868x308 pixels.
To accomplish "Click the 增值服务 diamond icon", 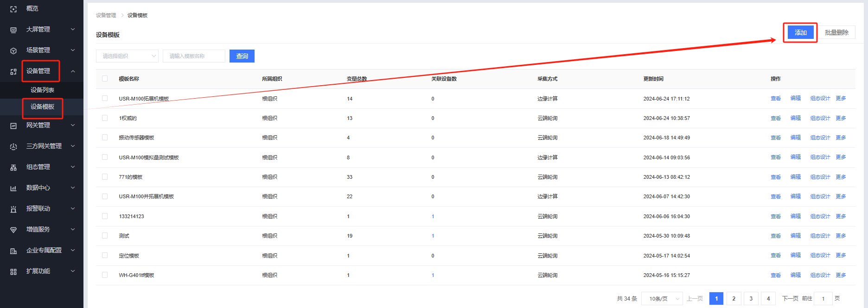I will coord(13,230).
